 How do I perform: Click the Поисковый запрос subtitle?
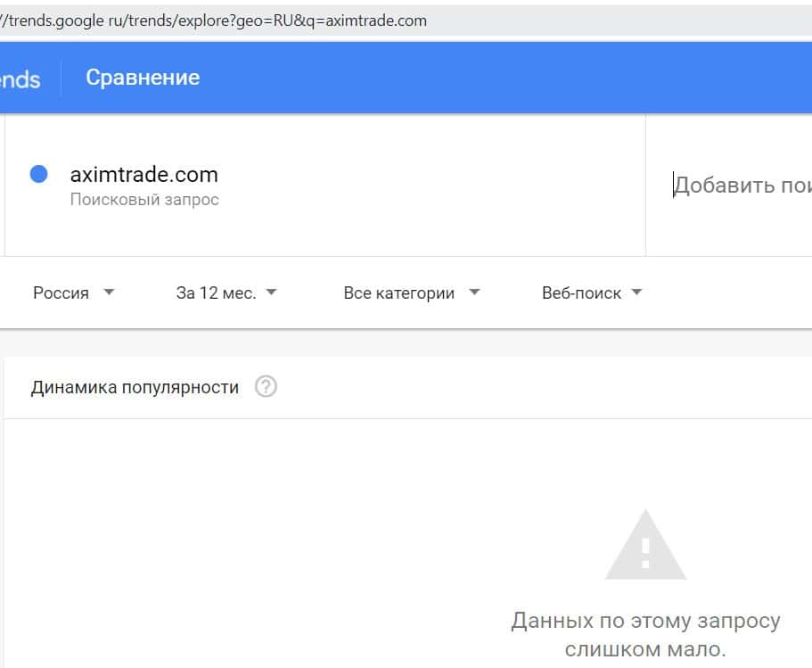click(144, 200)
